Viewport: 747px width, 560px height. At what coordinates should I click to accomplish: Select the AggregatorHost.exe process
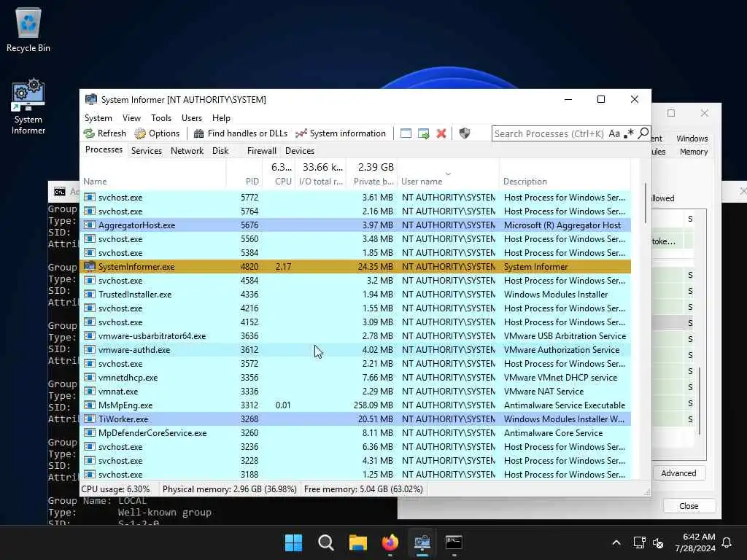pyautogui.click(x=355, y=225)
